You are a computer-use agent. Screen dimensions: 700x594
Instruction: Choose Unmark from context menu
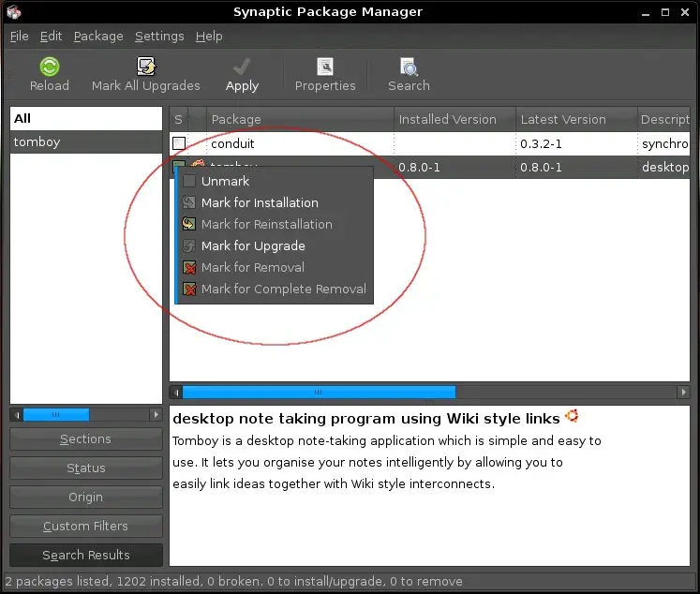[276, 181]
